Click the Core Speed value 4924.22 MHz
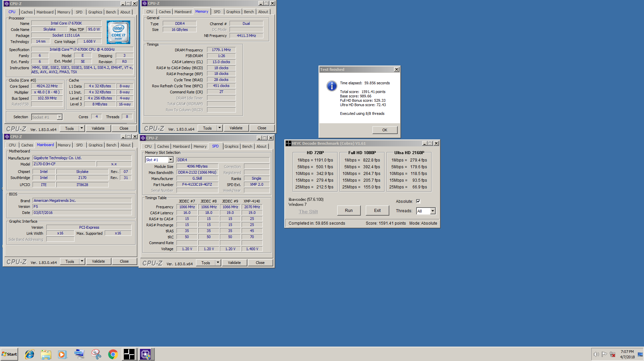 click(x=47, y=86)
